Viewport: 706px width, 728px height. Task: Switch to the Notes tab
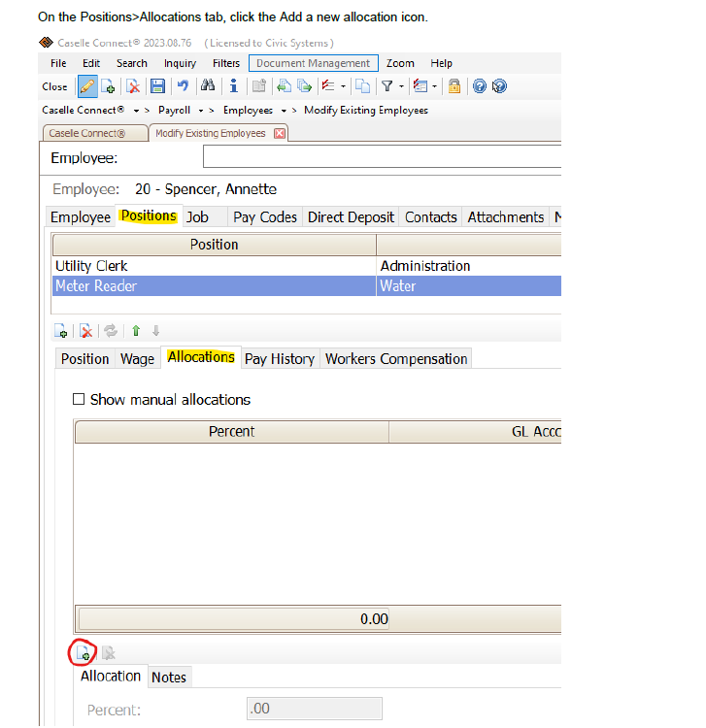coord(169,677)
